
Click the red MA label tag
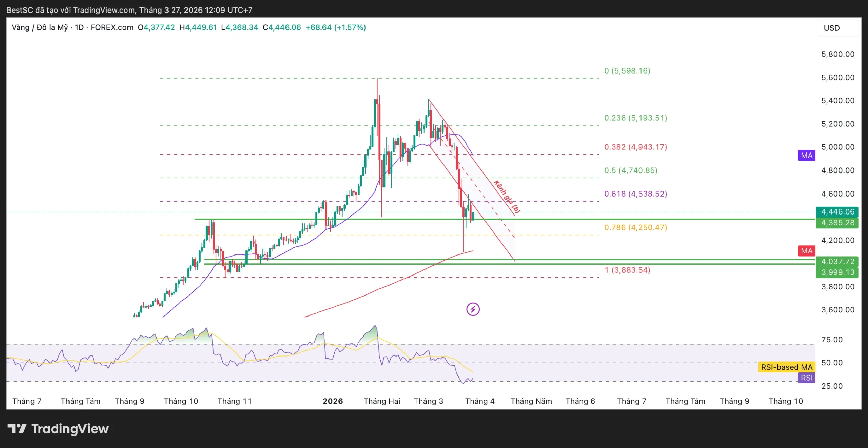tap(806, 251)
